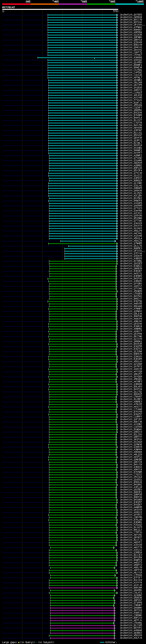Click label UniRef100_P73020
The height and width of the screenshot is (644, 146).
pos(131,100)
